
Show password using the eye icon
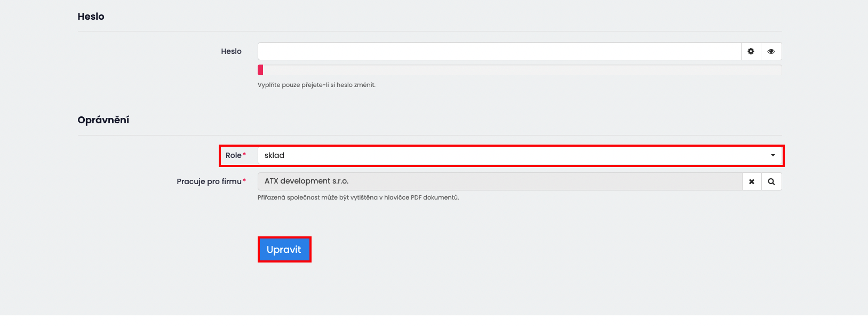(771, 51)
